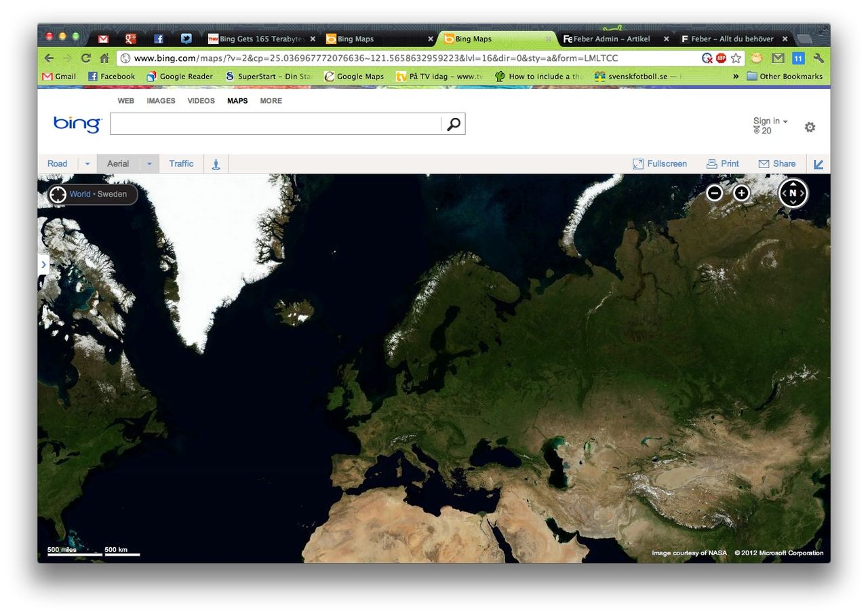868x615 pixels.
Task: Open the Aerial view dropdown arrow
Action: (x=149, y=163)
